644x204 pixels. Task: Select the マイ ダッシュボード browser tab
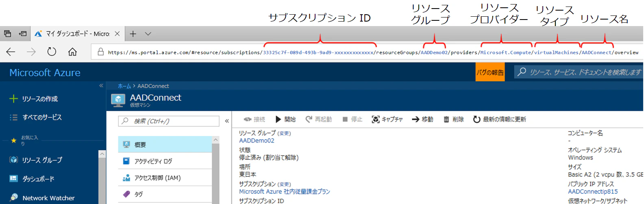tap(77, 34)
